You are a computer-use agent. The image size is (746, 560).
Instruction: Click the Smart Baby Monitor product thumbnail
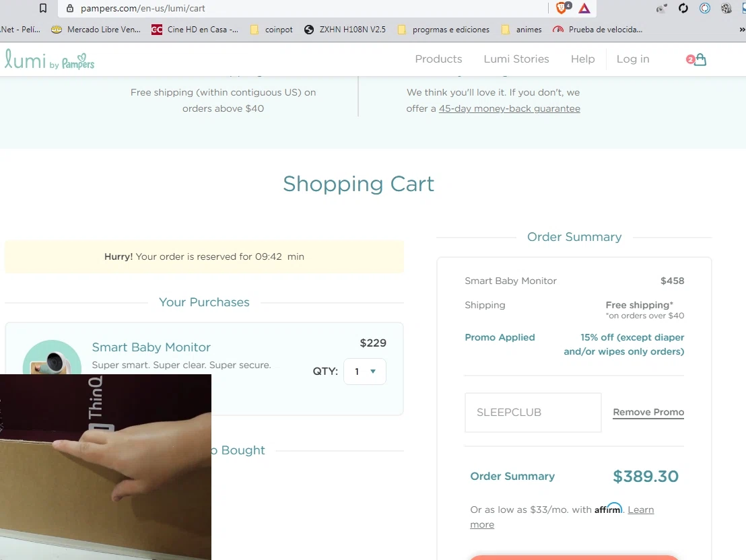(52, 357)
